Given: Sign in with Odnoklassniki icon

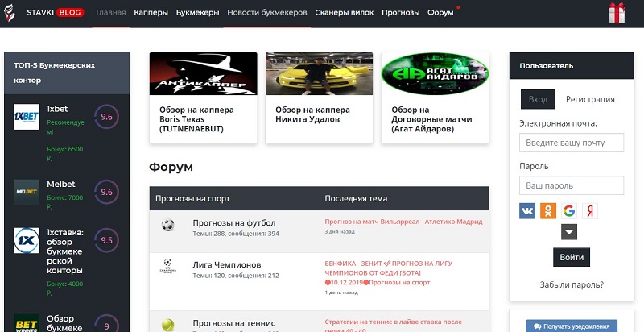Looking at the screenshot, I should pyautogui.click(x=549, y=211).
